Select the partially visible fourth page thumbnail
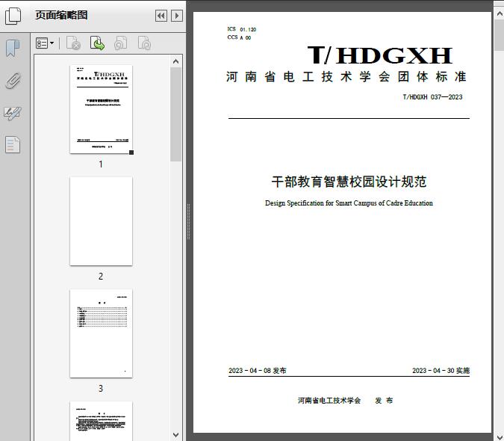The width and height of the screenshot is (504, 441). click(101, 421)
